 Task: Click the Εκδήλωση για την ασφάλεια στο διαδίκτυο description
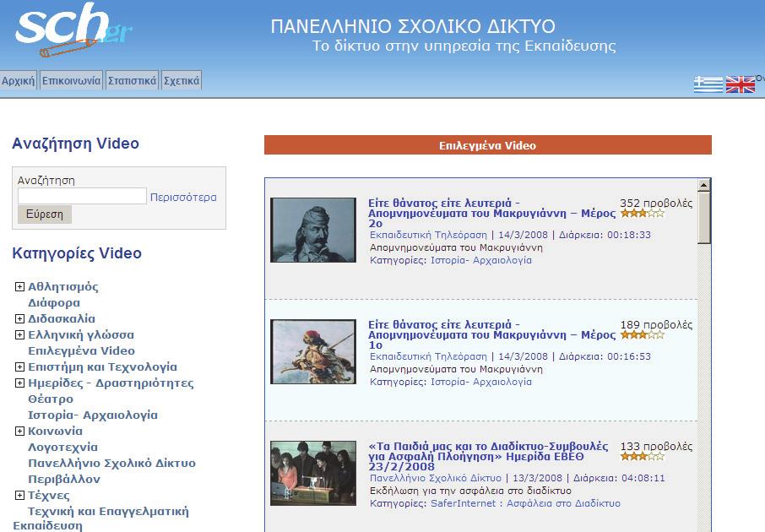coord(470,491)
